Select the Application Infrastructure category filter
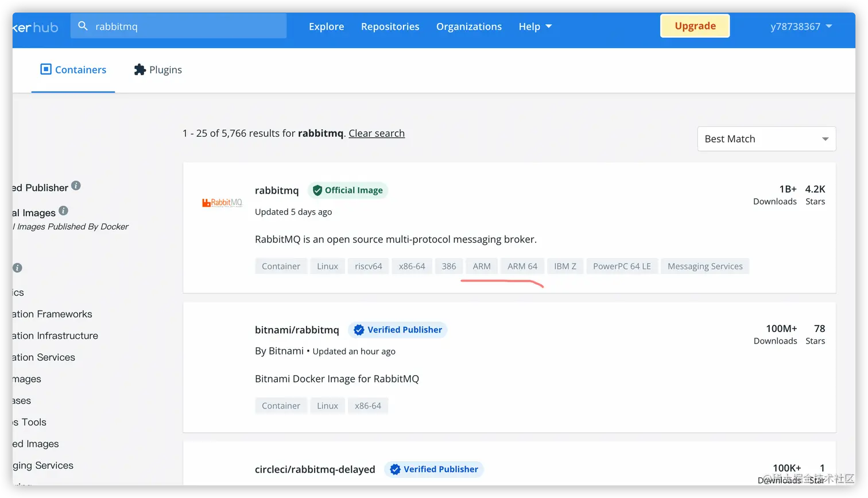The width and height of the screenshot is (868, 498). pyautogui.click(x=55, y=335)
